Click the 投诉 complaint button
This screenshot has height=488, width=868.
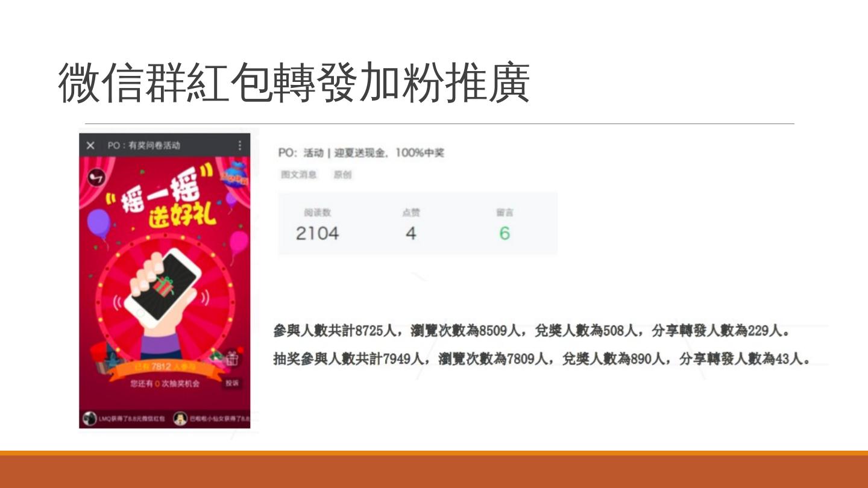(232, 383)
